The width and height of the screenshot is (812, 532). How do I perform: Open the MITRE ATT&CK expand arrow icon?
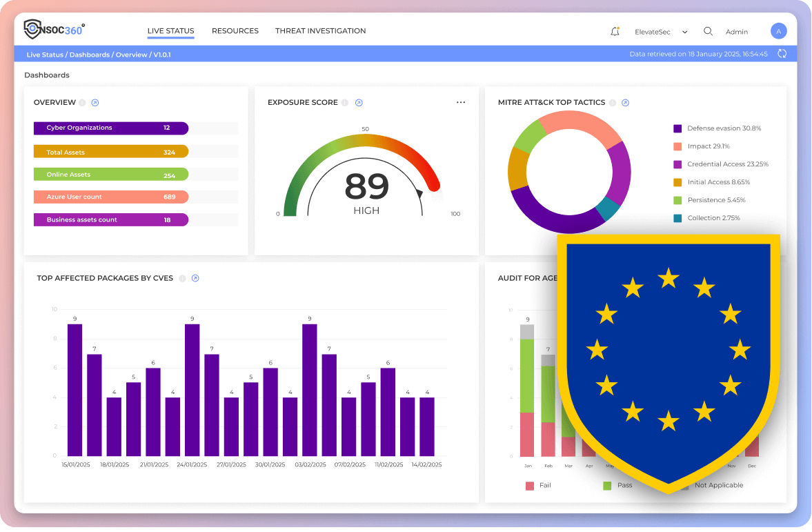pyautogui.click(x=626, y=103)
